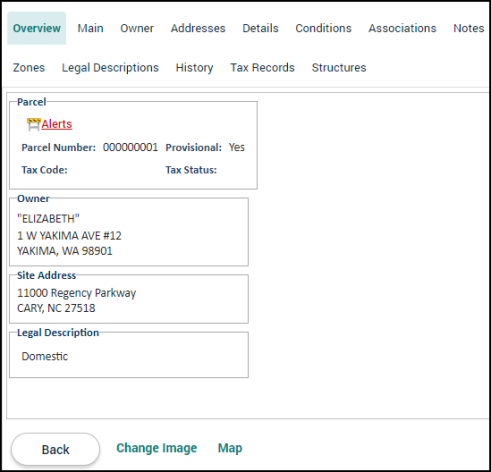
Task: Click the Change Image link
Action: coord(157,448)
